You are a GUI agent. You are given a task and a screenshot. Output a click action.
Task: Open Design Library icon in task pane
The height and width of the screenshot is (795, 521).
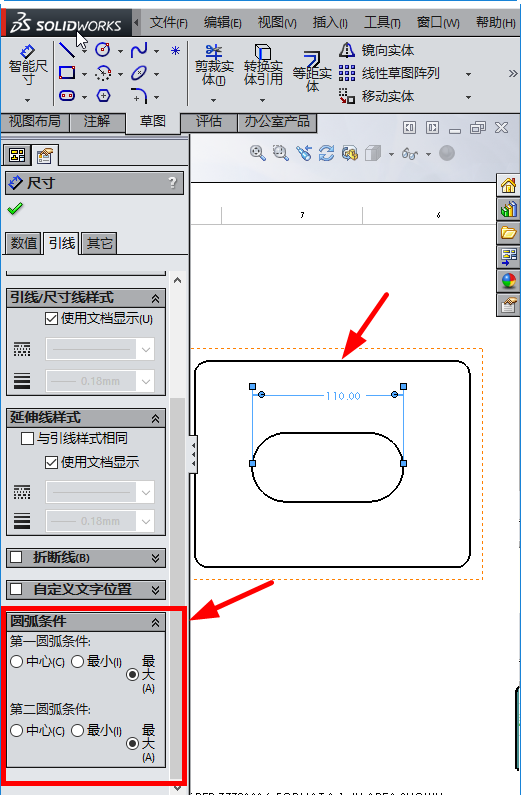click(x=508, y=209)
